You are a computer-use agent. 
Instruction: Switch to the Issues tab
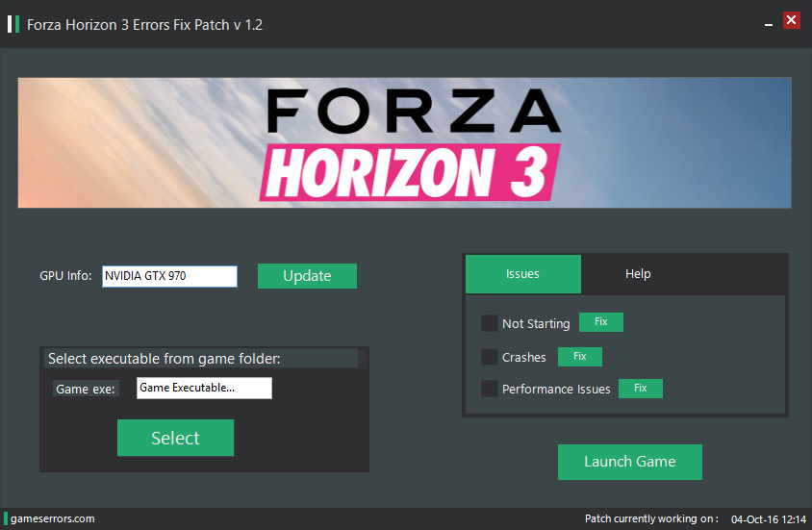[523, 274]
